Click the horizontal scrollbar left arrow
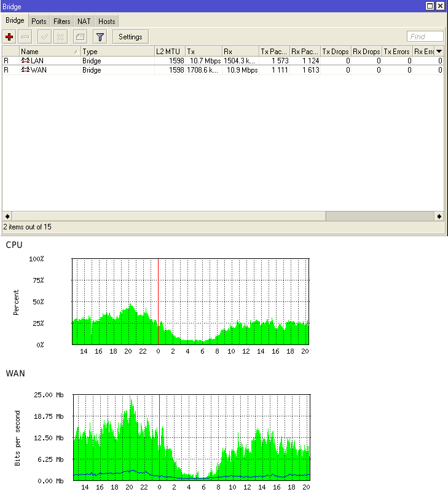The image size is (448, 492). point(7,216)
